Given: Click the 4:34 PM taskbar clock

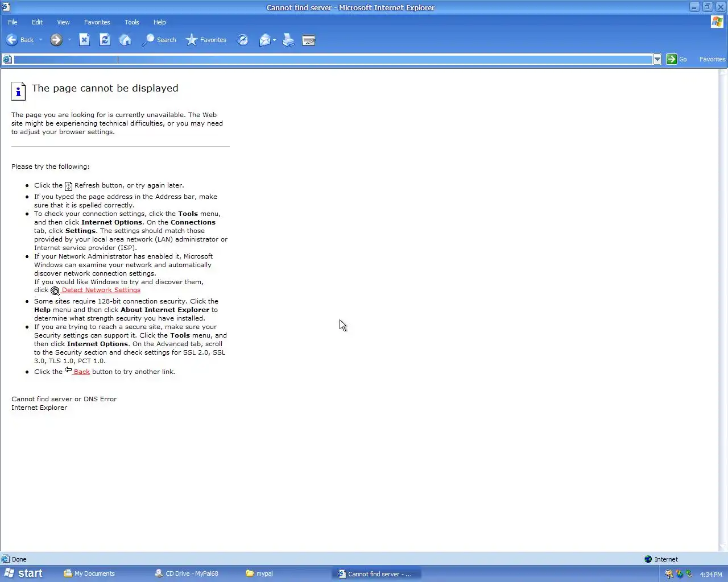Looking at the screenshot, I should (711, 574).
